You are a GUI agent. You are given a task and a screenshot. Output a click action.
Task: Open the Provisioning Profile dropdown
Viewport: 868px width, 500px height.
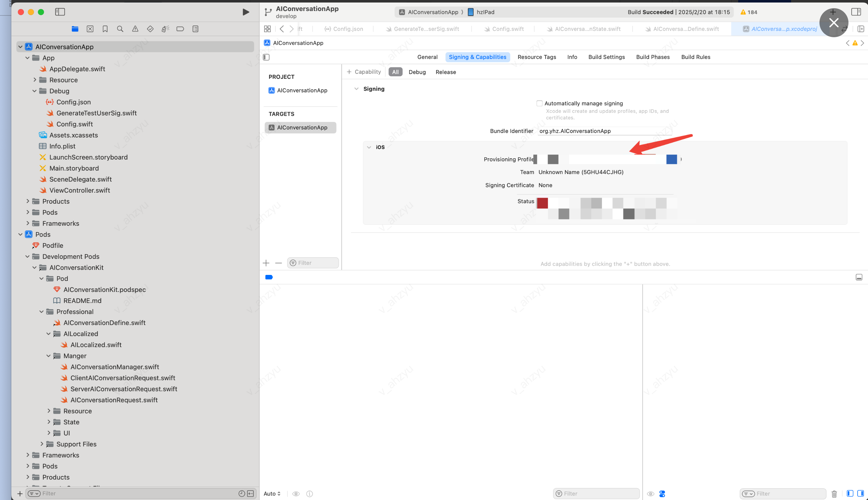pos(607,159)
